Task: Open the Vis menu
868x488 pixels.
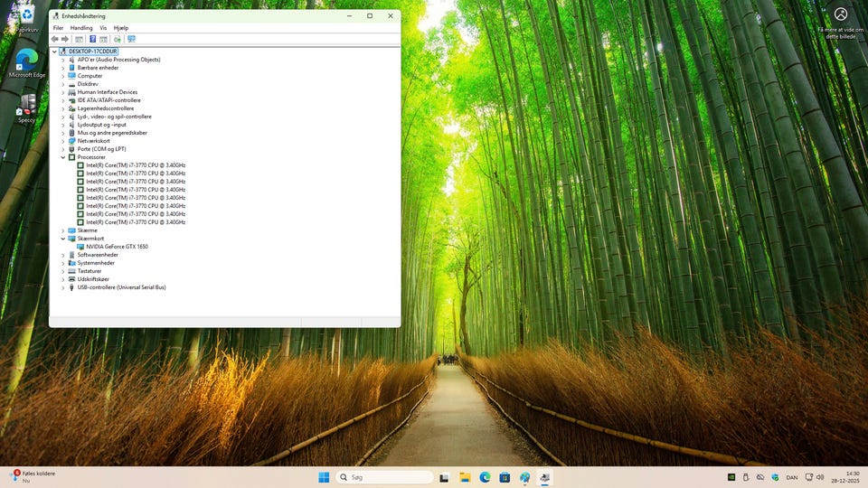Action: [x=103, y=28]
